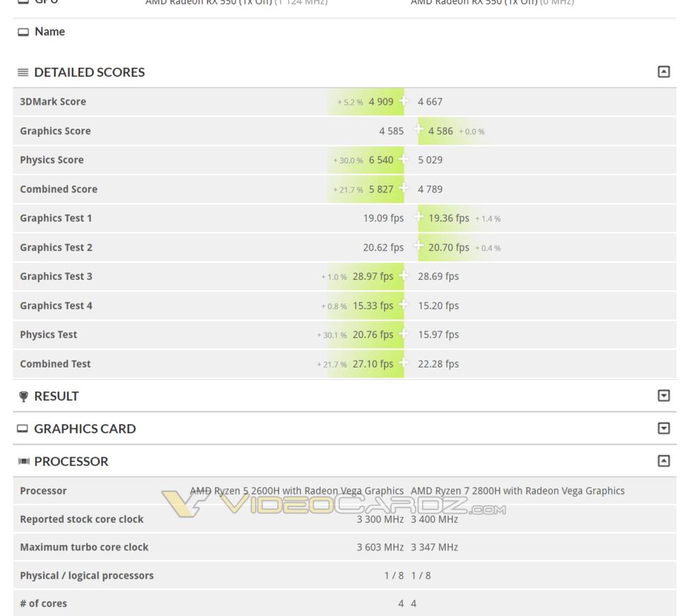Click plus icon beside Physics Score 6 540
Viewport: 685px width, 616px height.
tap(403, 159)
